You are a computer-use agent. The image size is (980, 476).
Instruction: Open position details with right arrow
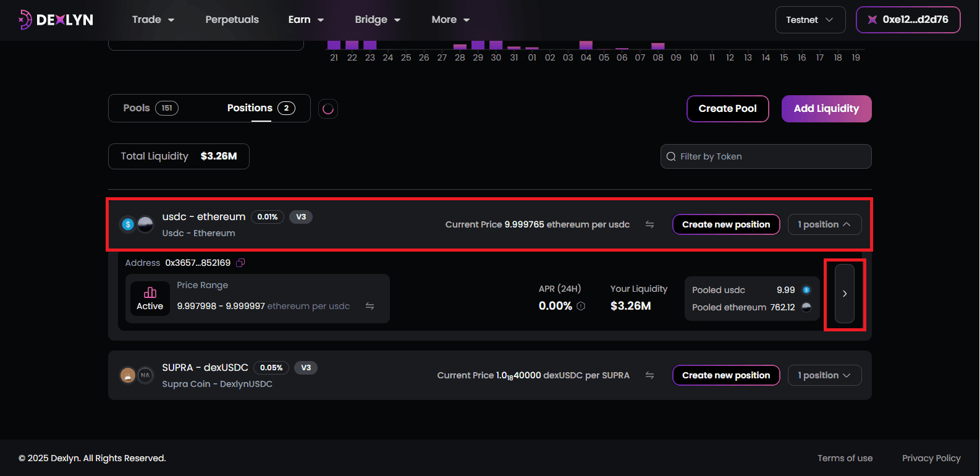[x=844, y=294]
